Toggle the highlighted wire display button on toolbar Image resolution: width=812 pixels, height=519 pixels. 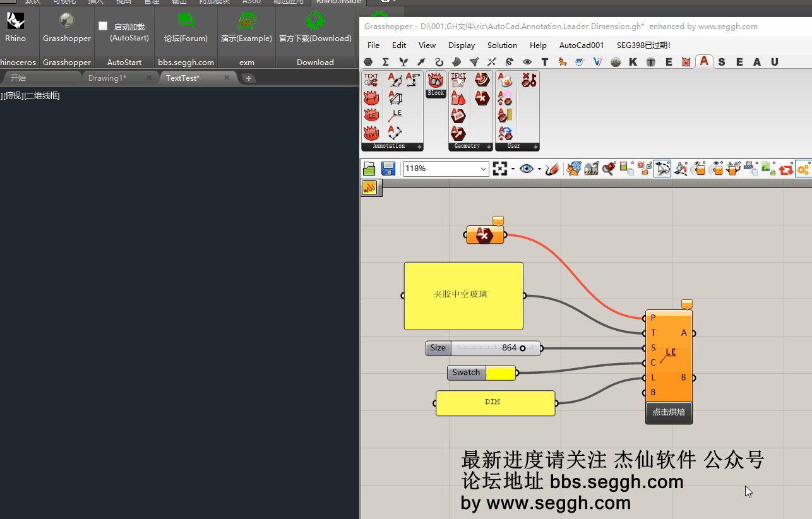click(662, 169)
